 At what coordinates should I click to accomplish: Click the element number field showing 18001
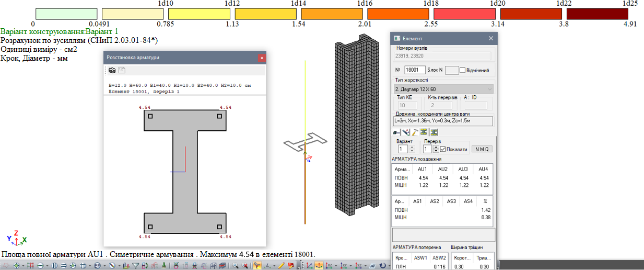click(x=414, y=70)
